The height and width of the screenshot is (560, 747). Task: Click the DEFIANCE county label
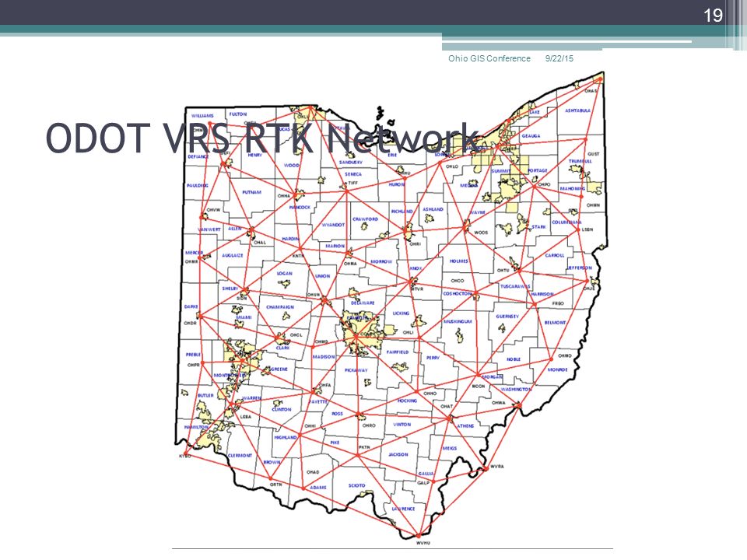(x=198, y=156)
